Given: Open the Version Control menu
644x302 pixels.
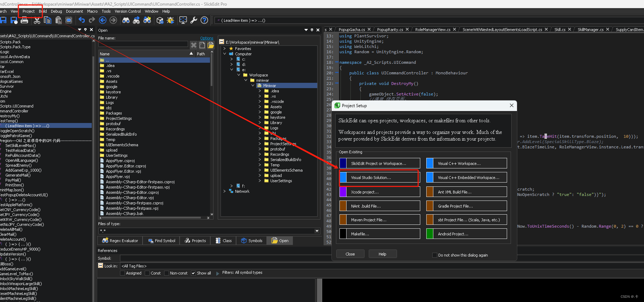Looking at the screenshot, I should click(127, 11).
